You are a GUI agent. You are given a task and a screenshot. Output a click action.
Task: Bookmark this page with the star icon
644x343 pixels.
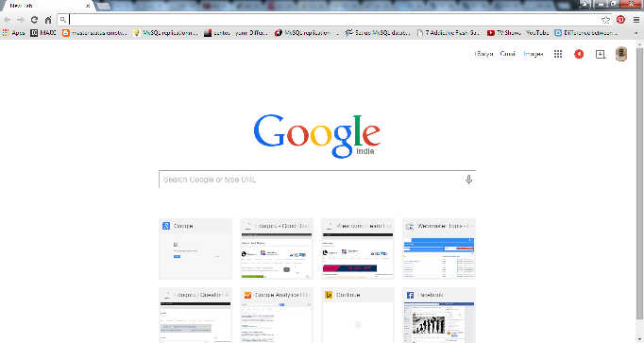click(x=605, y=20)
